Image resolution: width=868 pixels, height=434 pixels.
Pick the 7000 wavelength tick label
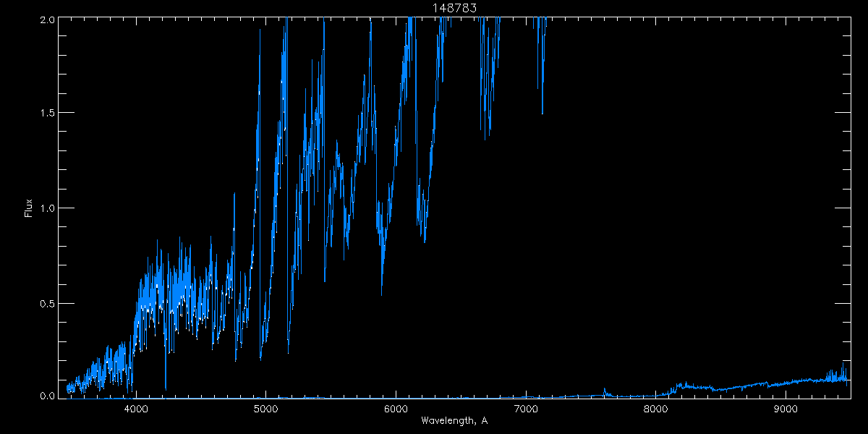525,409
